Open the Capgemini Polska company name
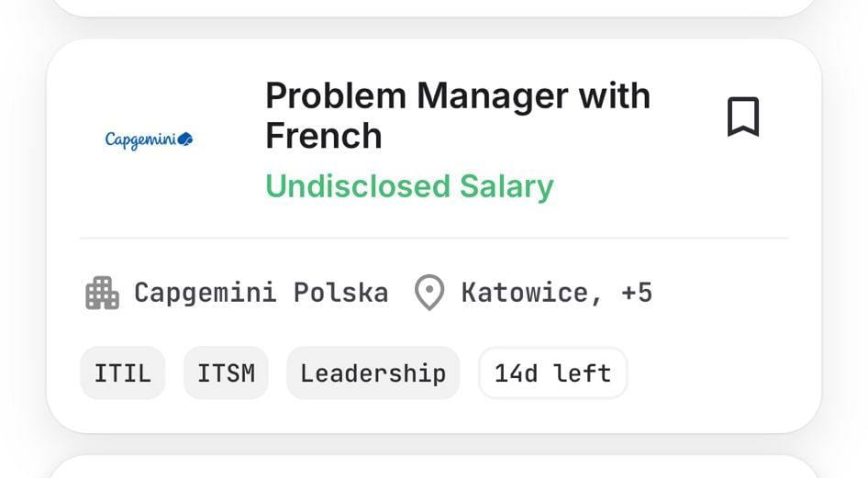The width and height of the screenshot is (868, 478). 261,293
